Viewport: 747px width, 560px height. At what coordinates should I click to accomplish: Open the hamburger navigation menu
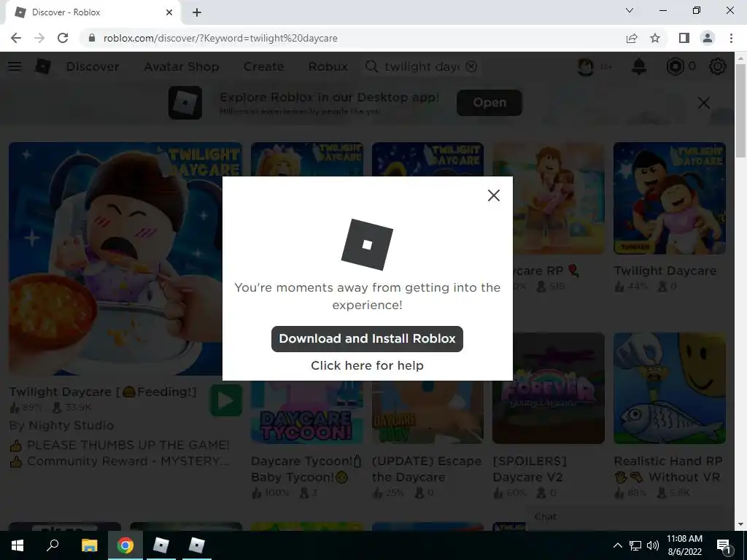click(x=15, y=66)
